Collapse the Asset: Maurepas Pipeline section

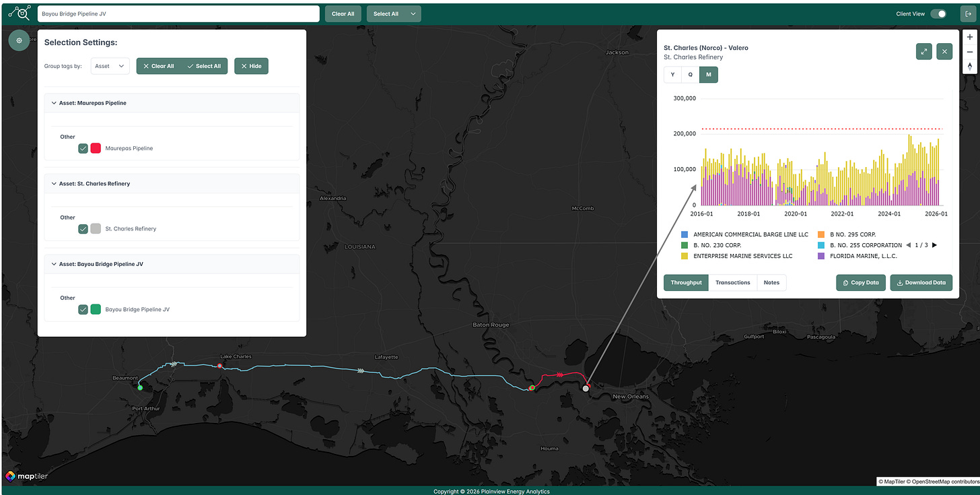click(172, 103)
